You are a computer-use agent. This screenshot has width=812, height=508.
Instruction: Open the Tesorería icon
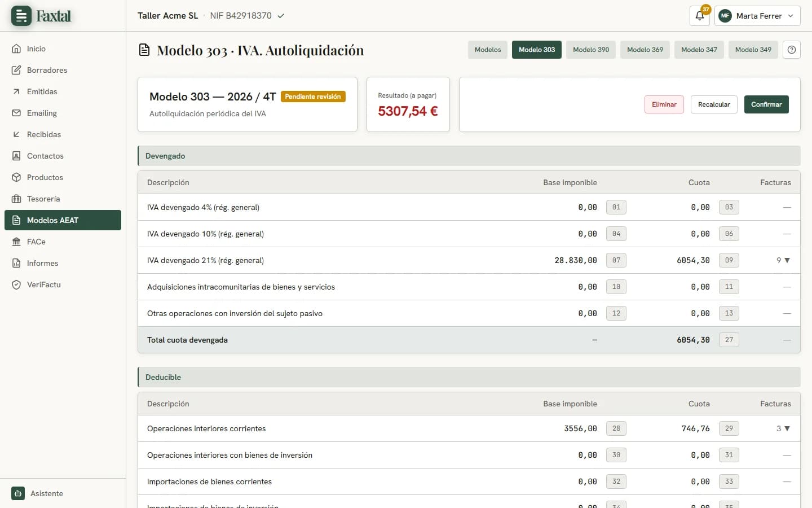tap(16, 199)
